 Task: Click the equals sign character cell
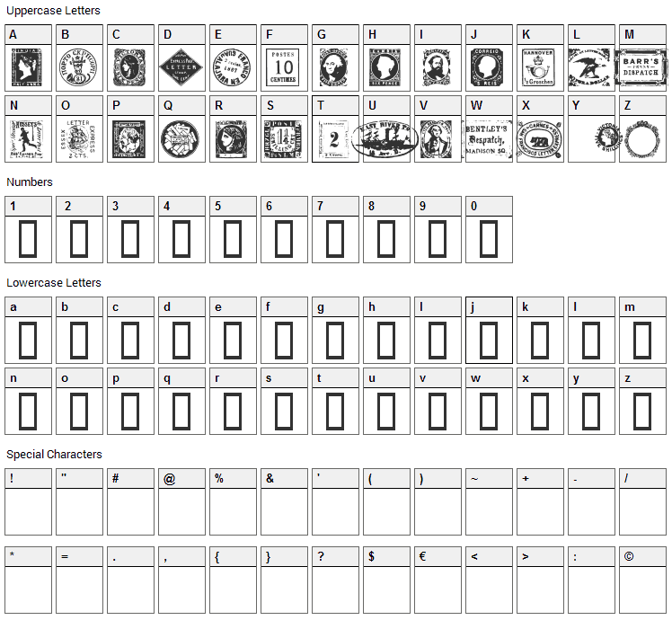(79, 580)
